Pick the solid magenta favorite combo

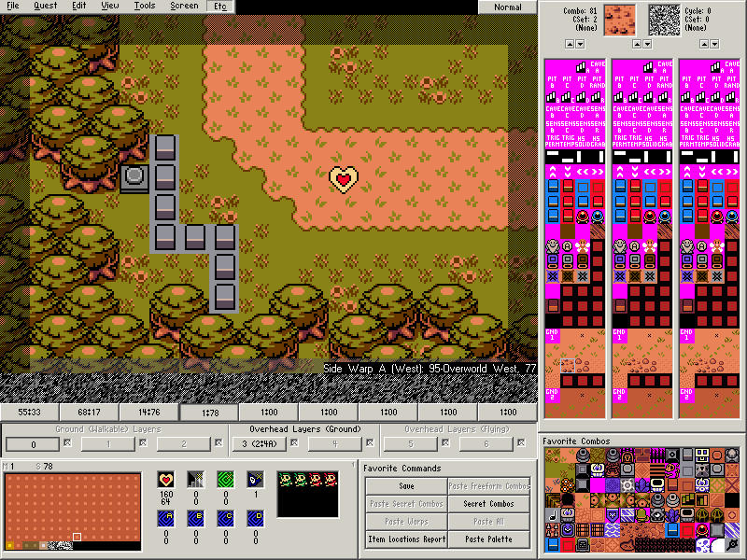click(x=598, y=485)
